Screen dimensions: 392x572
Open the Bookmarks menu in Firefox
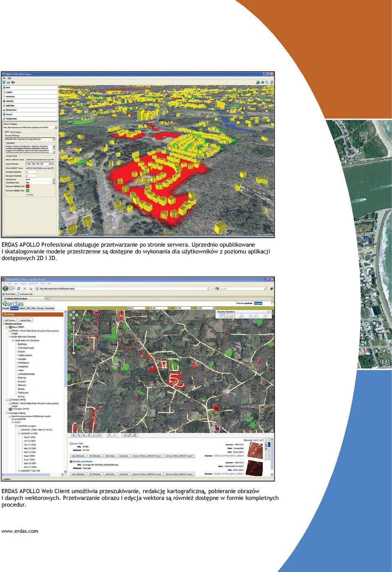pyautogui.click(x=33, y=284)
